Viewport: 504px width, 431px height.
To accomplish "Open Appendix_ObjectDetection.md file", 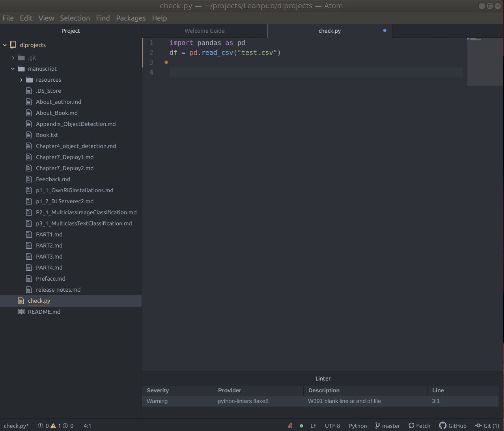I will pos(76,124).
